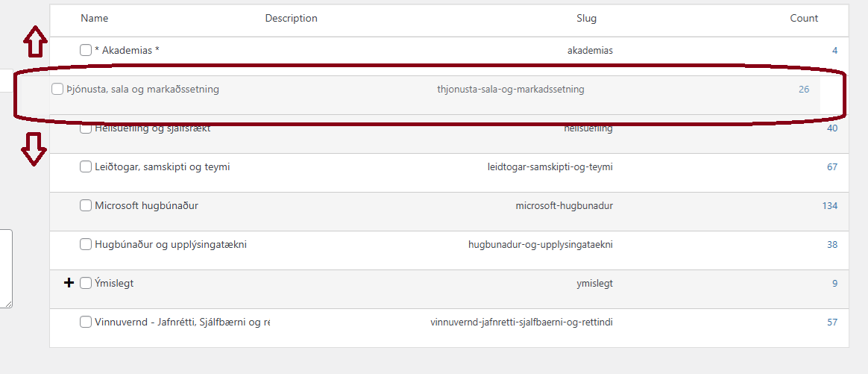The height and width of the screenshot is (374, 868).
Task: Tick the Þjónusta, sala og markaðssetning checkbox
Action: tap(57, 89)
